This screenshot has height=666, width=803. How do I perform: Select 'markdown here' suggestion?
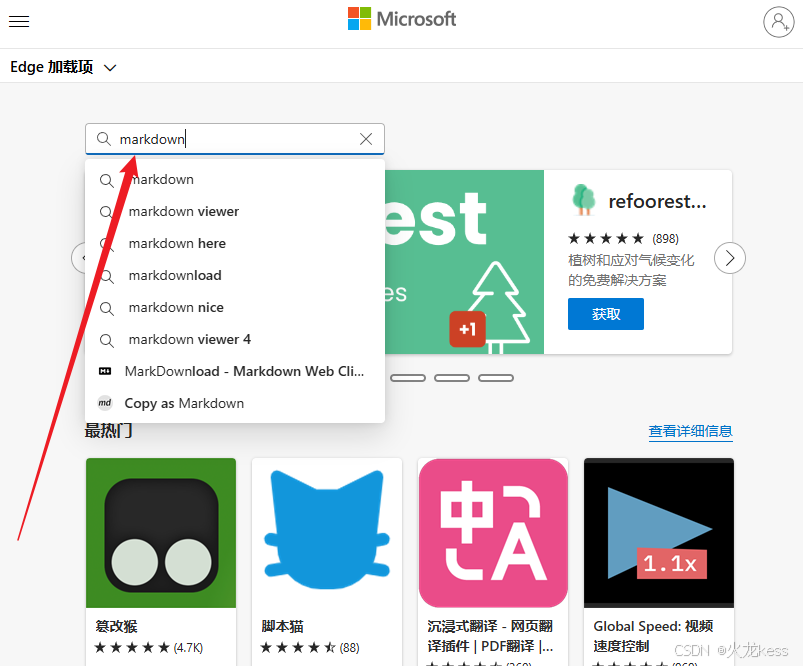[235, 243]
